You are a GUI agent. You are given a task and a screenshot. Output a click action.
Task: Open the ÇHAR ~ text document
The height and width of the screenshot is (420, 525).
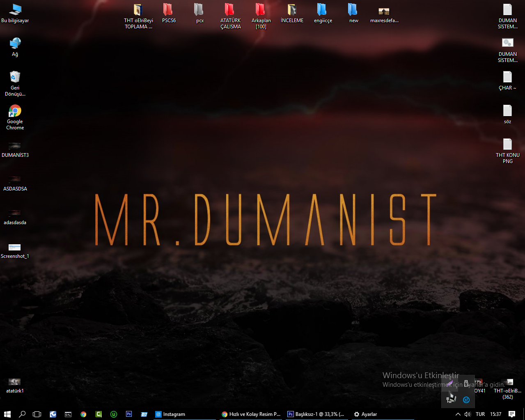(x=508, y=80)
